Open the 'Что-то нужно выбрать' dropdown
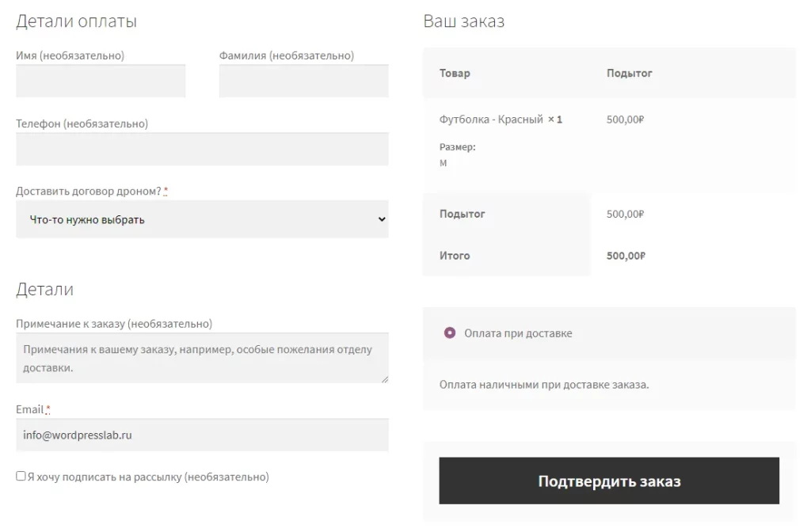The image size is (811, 532). [202, 219]
